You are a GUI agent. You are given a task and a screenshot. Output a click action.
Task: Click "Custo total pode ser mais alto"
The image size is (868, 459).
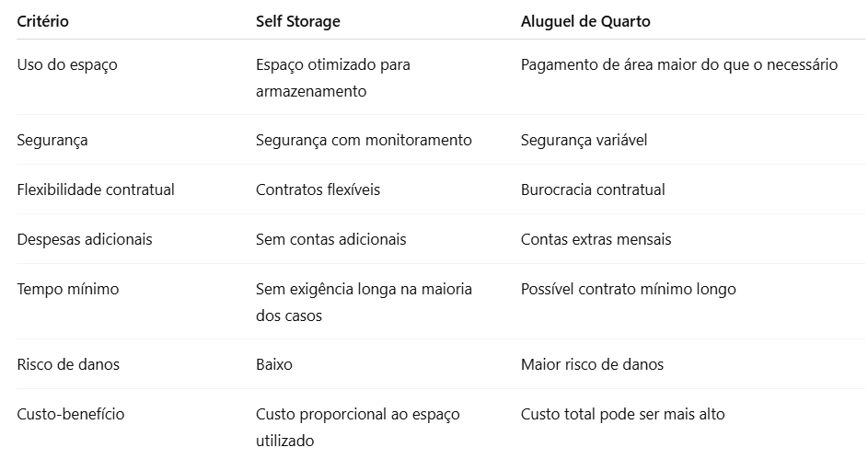622,414
